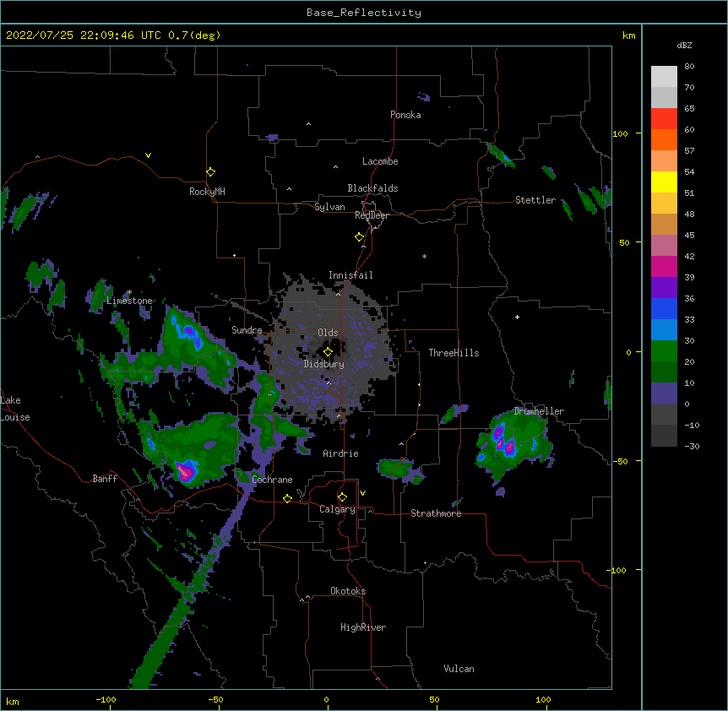Click the Drumheller town label

tap(539, 411)
